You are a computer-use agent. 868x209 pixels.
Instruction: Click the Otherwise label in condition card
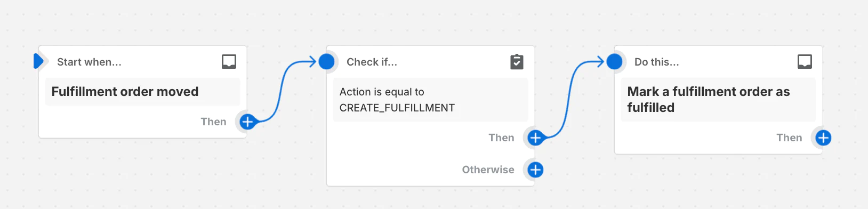pos(488,170)
